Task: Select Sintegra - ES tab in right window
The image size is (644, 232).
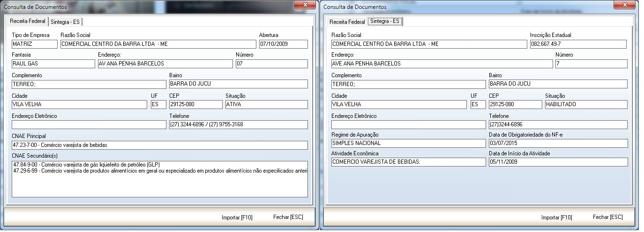Action: click(385, 22)
